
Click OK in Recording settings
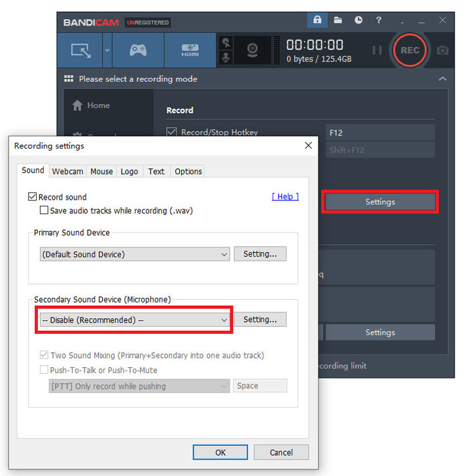click(x=220, y=452)
